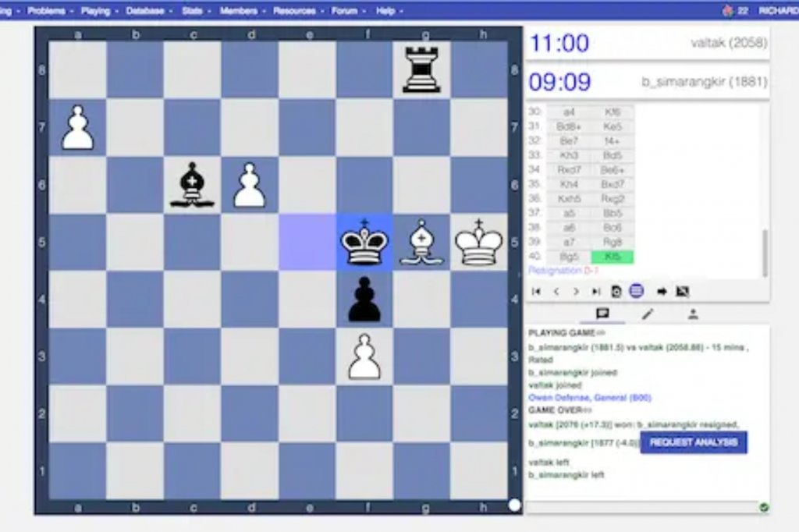The image size is (799, 532).
Task: Click the move list scrollbar
Action: [765, 254]
